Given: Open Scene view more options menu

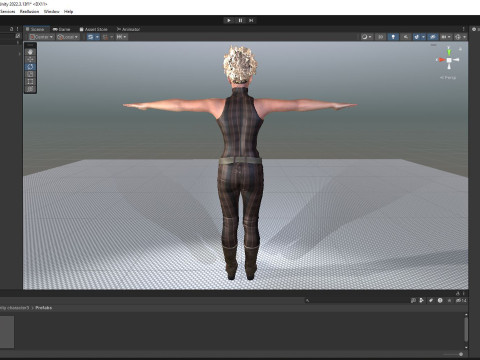Looking at the screenshot, I should [463, 29].
